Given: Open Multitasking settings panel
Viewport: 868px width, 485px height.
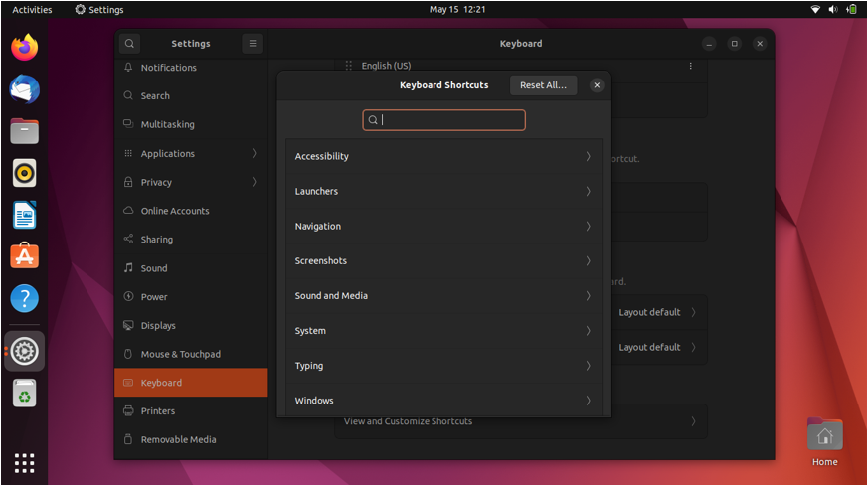Looking at the screenshot, I should click(191, 124).
